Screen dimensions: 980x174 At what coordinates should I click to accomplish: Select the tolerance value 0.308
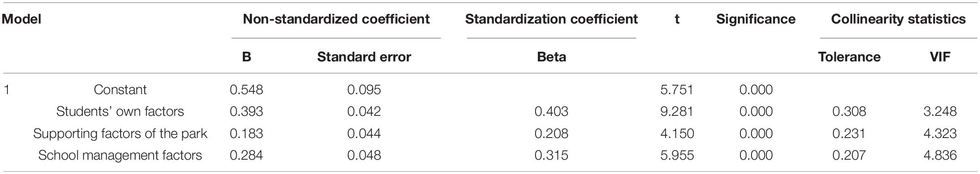click(x=849, y=112)
